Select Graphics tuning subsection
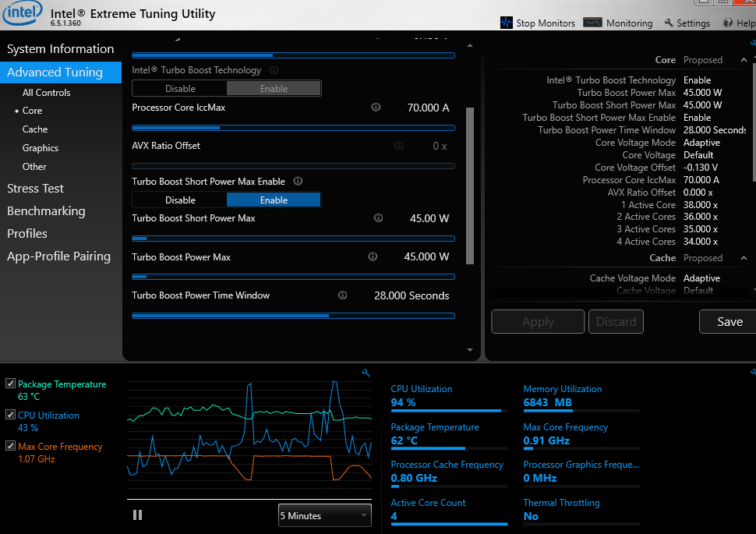Image resolution: width=756 pixels, height=534 pixels. [x=40, y=148]
